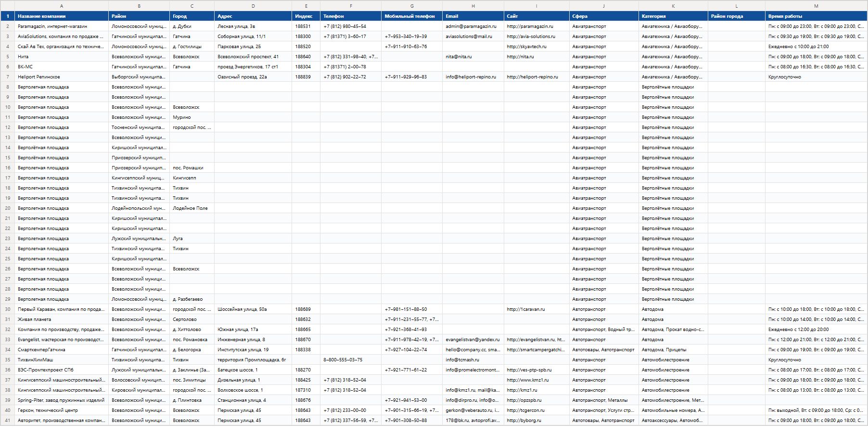Click the 'Шоссейная улица, 50а' address cell
Image resolution: width=868 pixels, height=434 pixels.
click(253, 309)
